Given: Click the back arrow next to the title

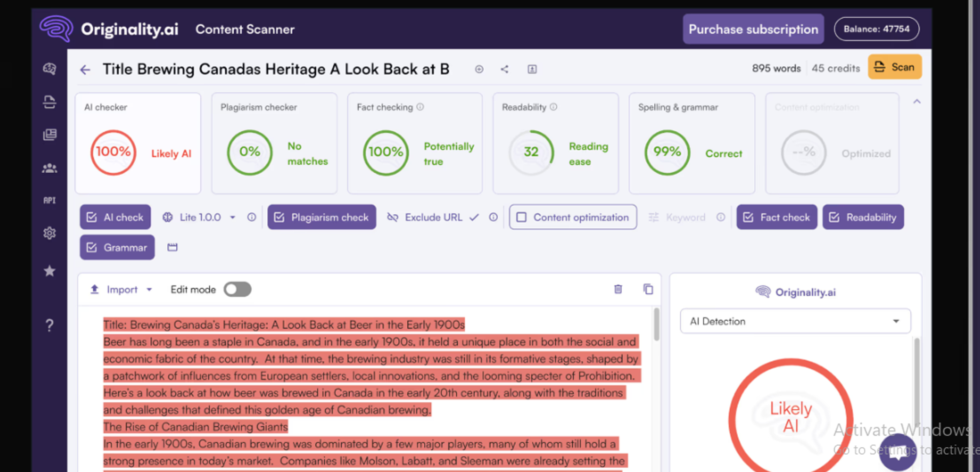Looking at the screenshot, I should 85,70.
